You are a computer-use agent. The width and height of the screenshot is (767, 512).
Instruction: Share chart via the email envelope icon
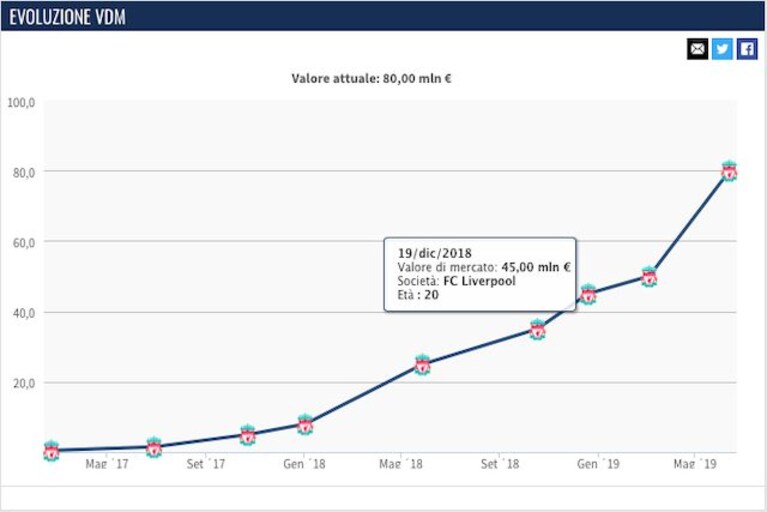pos(697,49)
